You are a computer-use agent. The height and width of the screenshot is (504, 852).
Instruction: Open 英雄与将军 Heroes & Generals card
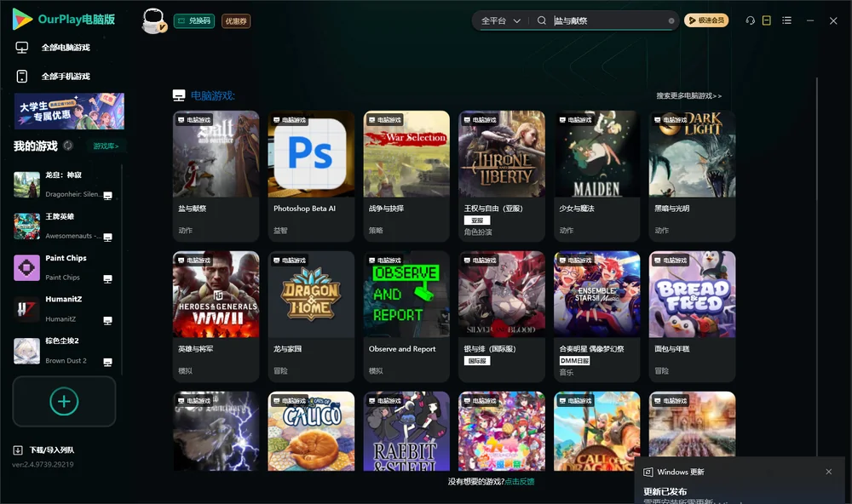coord(216,317)
